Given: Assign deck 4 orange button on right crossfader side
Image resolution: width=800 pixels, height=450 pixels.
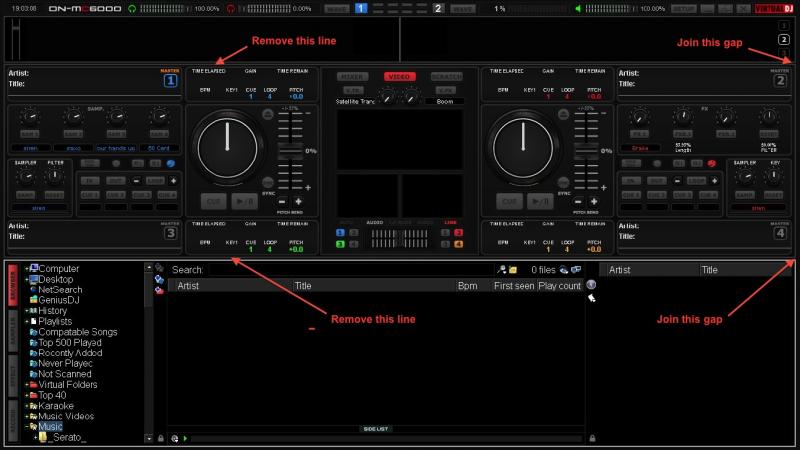Looking at the screenshot, I should tap(459, 244).
